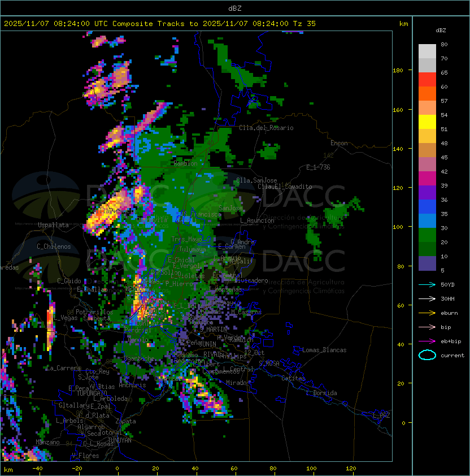Click the 180 tick label on vertical axis
This screenshot has width=470, height=476.
398,71
